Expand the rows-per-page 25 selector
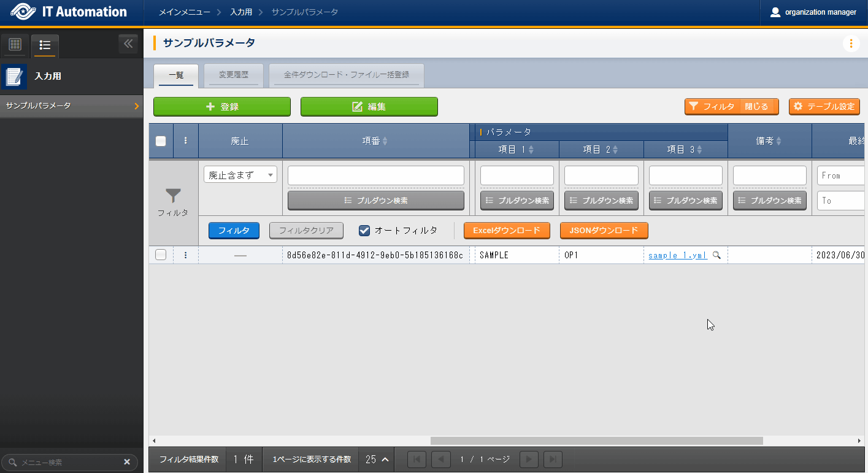This screenshot has height=473, width=868. [x=377, y=460]
